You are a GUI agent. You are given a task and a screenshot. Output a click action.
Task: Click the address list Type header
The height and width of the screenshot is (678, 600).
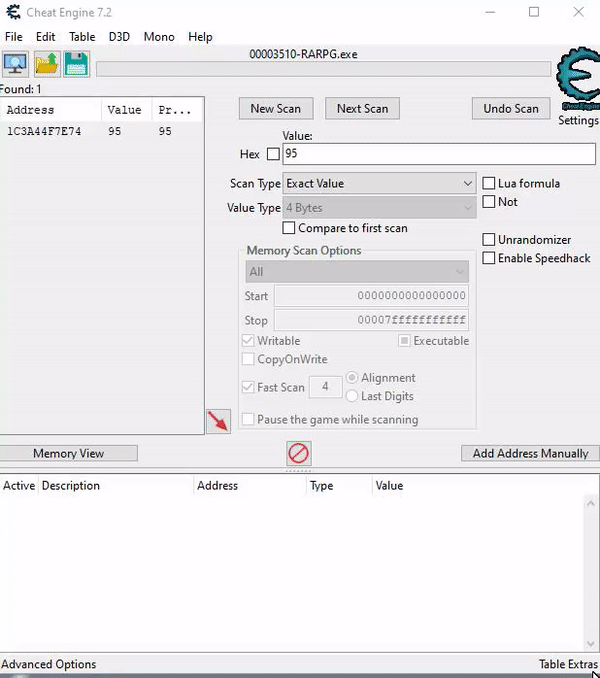[339, 486]
